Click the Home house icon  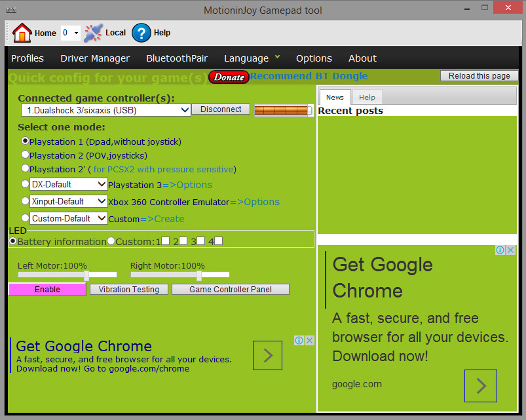click(x=22, y=33)
